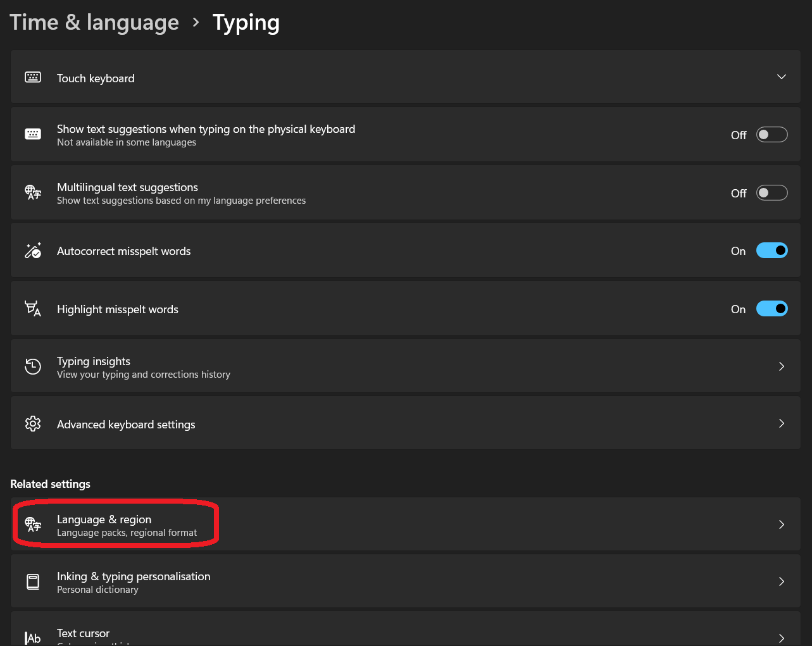
Task: Turn off Highlight misspelt words
Action: coord(771,309)
